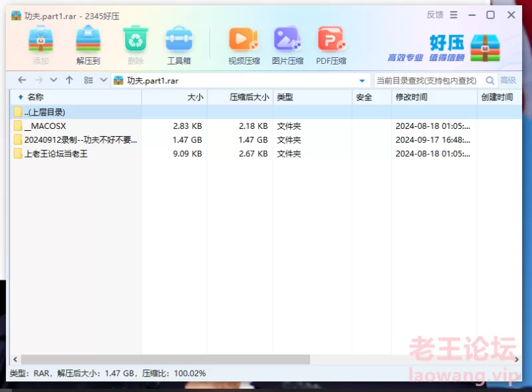Select the 20240912录制 folder row
532x392 pixels.
[x=266, y=140]
